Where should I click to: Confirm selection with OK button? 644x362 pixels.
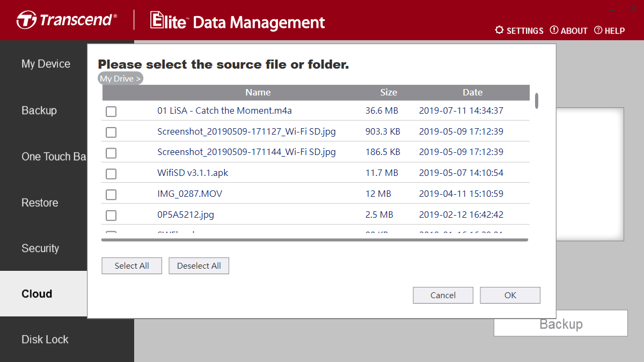coord(510,295)
